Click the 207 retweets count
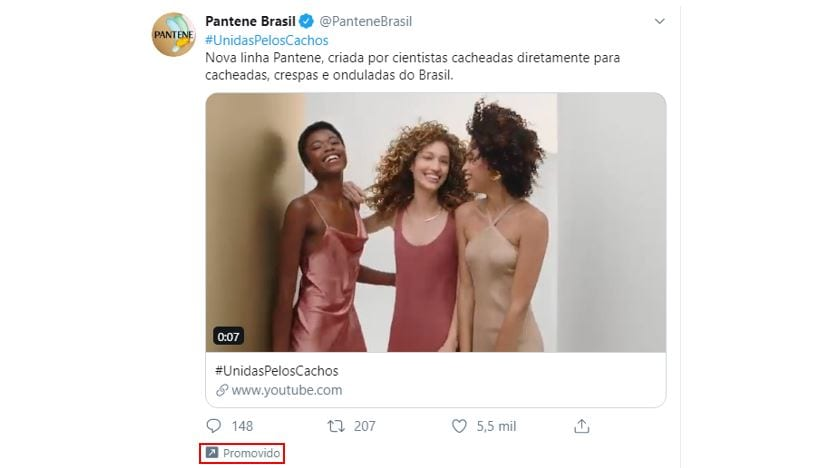Screen dimensions: 824x468 364,426
